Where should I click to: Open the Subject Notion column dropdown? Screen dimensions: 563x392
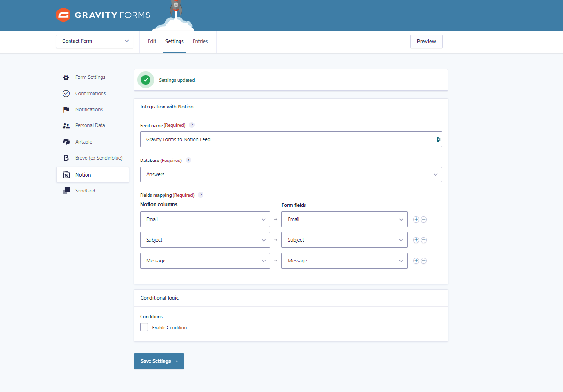pyautogui.click(x=205, y=240)
